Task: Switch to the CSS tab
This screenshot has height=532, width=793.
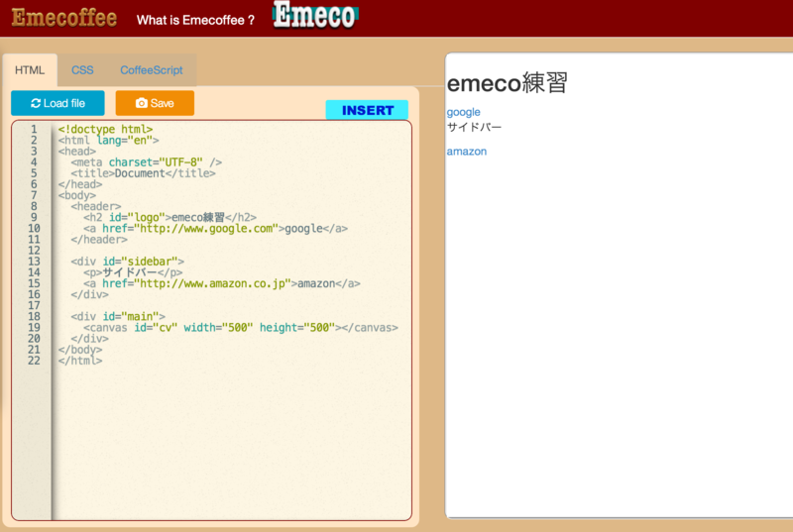Action: tap(82, 70)
